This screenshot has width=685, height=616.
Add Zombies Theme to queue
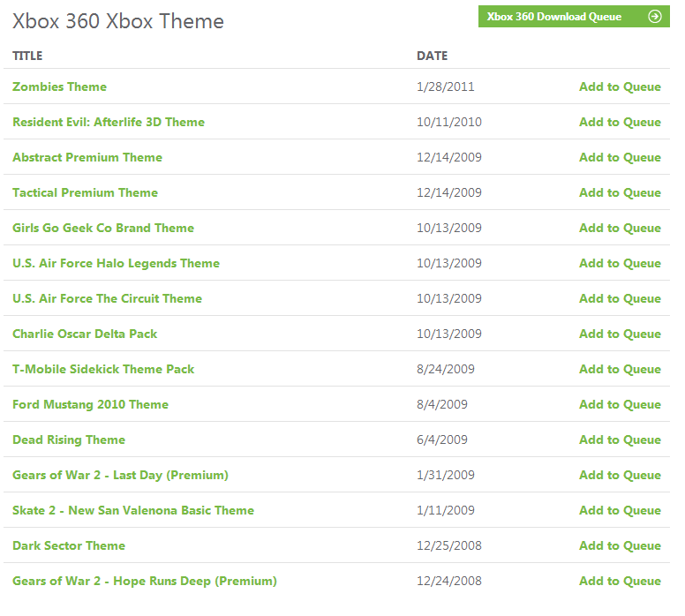[620, 86]
